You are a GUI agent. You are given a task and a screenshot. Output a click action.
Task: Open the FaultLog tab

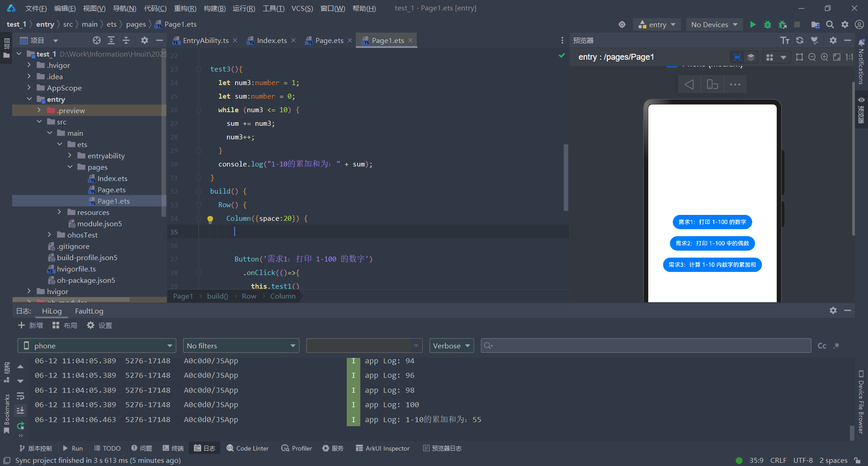89,311
